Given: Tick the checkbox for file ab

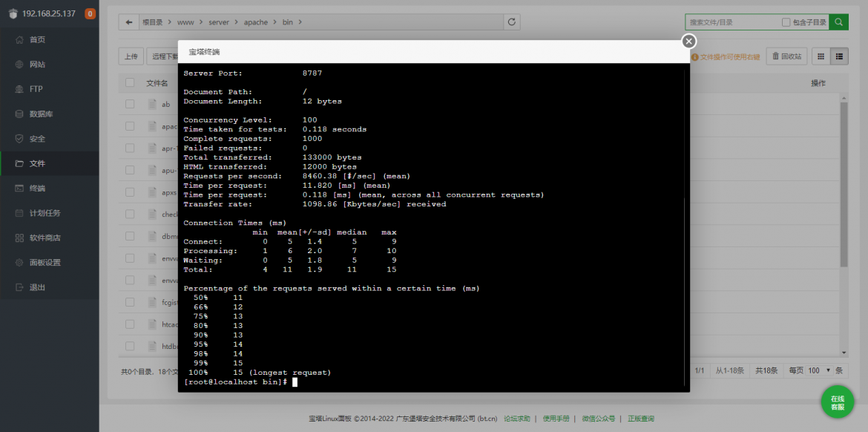Looking at the screenshot, I should pos(130,104).
